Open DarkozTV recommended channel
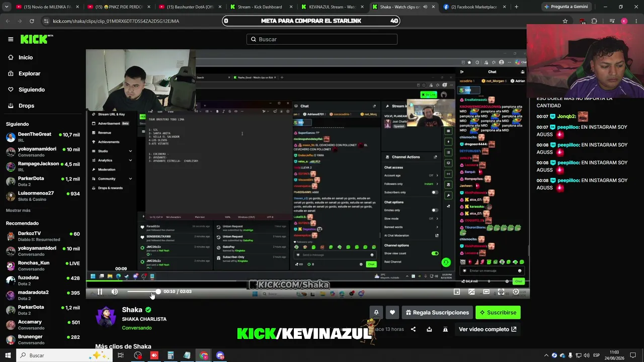 pos(43,236)
